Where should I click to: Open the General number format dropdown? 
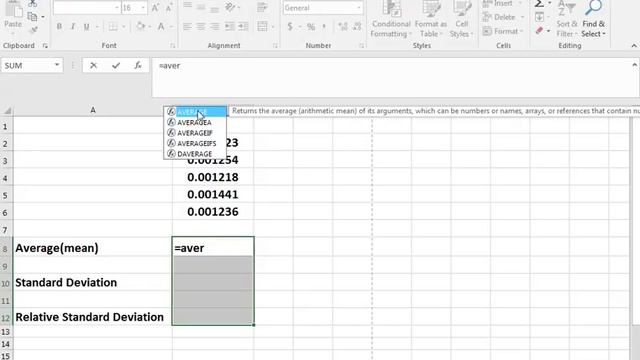(358, 8)
